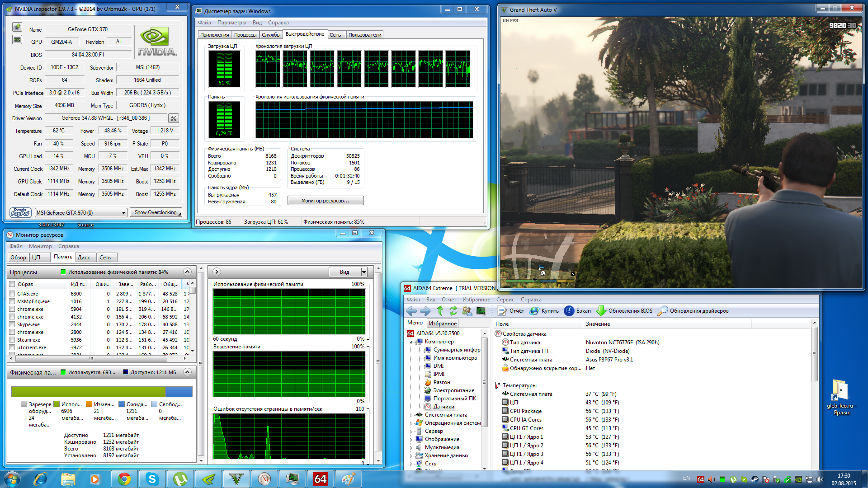868x488 pixels.
Task: Check the GTA5.exe process checkbox
Action: click(12, 294)
